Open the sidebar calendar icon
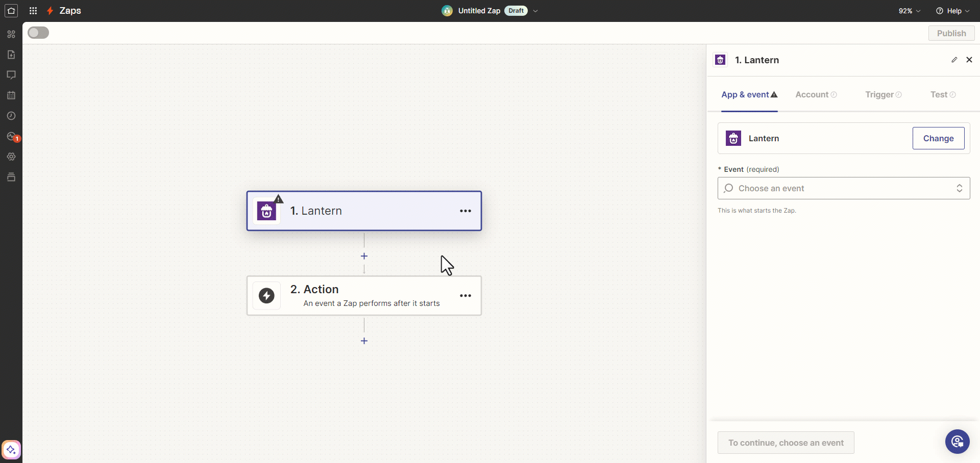Screen dimensions: 980x463 11,95
